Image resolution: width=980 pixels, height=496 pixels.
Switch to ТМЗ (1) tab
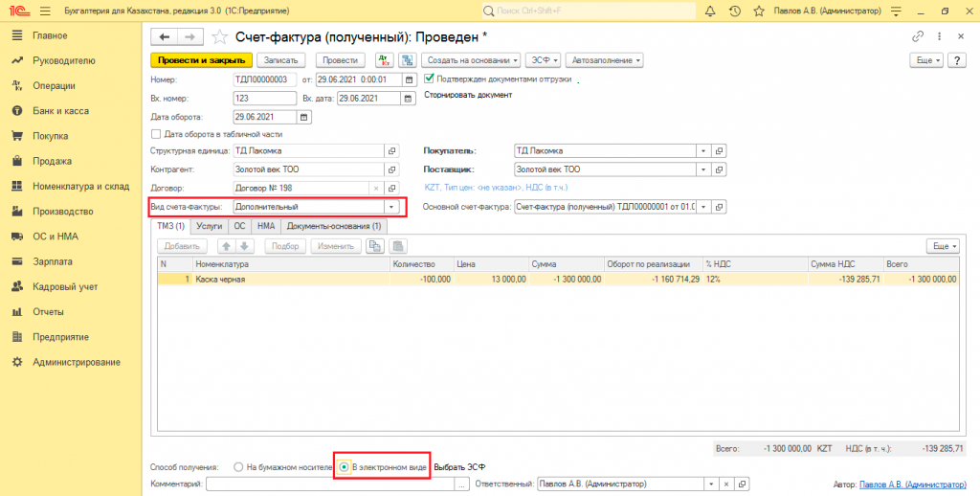click(x=170, y=226)
